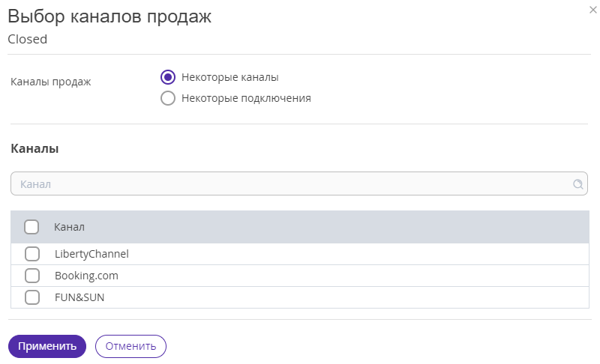The image size is (600, 364).
Task: Close the sales channel selection dialog
Action: (x=592, y=10)
